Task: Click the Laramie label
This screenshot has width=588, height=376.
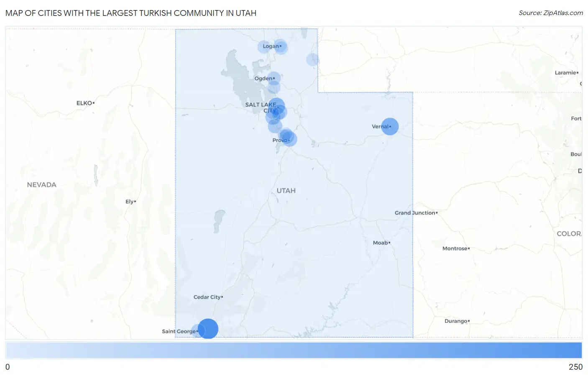Action: [565, 73]
